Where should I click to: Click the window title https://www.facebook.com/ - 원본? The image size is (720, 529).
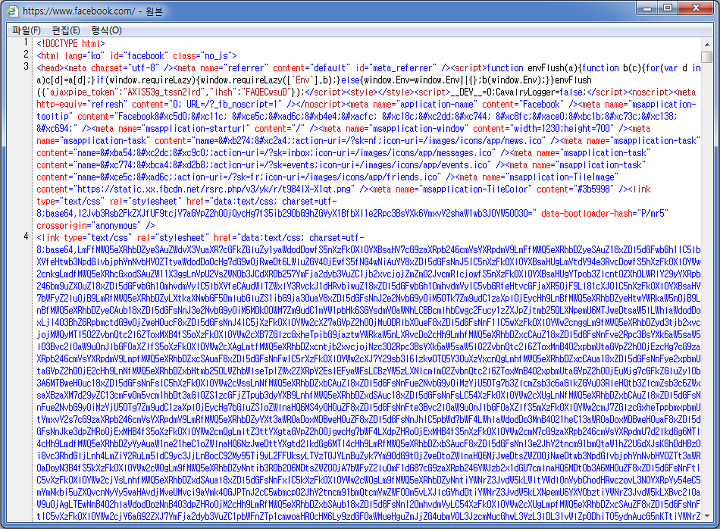(92, 11)
